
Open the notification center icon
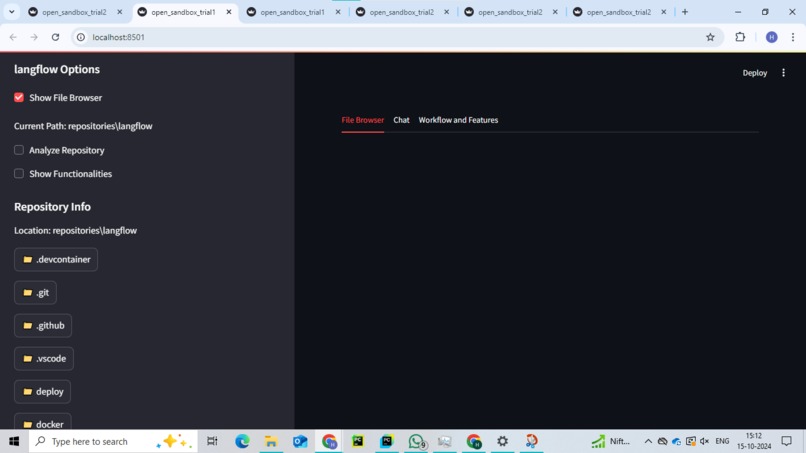(x=786, y=441)
